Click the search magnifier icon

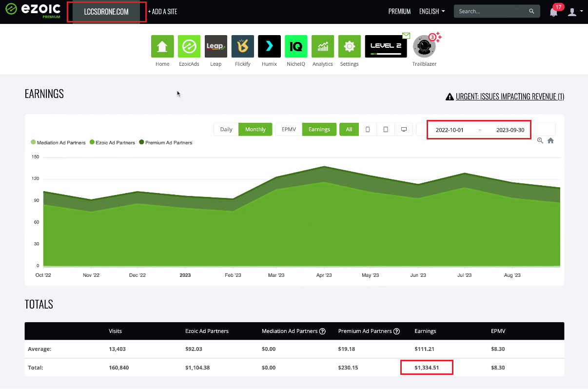tap(532, 11)
